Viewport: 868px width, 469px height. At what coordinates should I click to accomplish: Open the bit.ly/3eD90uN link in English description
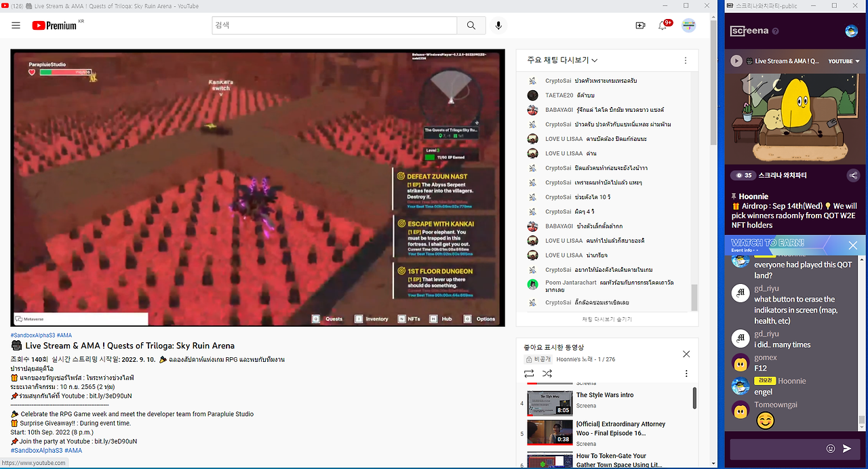[115, 441]
